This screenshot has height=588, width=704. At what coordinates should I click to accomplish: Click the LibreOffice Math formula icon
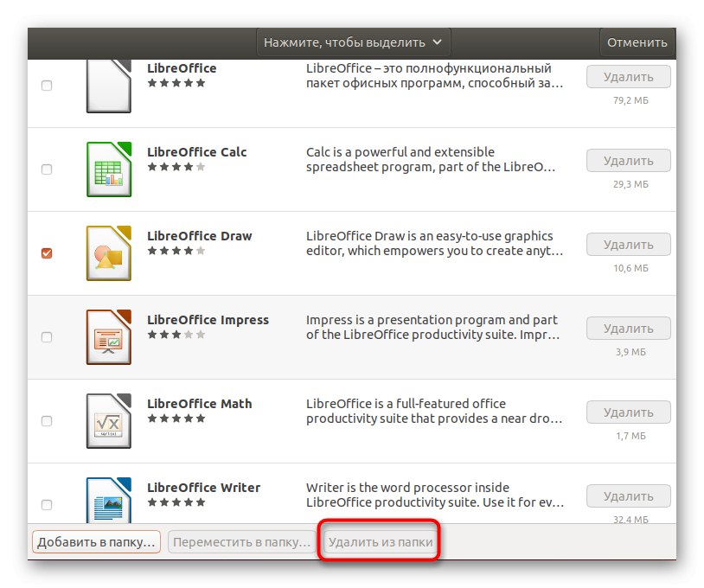pyautogui.click(x=109, y=421)
